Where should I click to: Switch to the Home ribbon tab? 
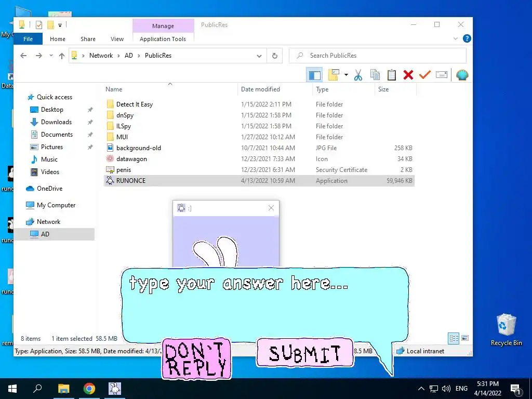coord(58,39)
